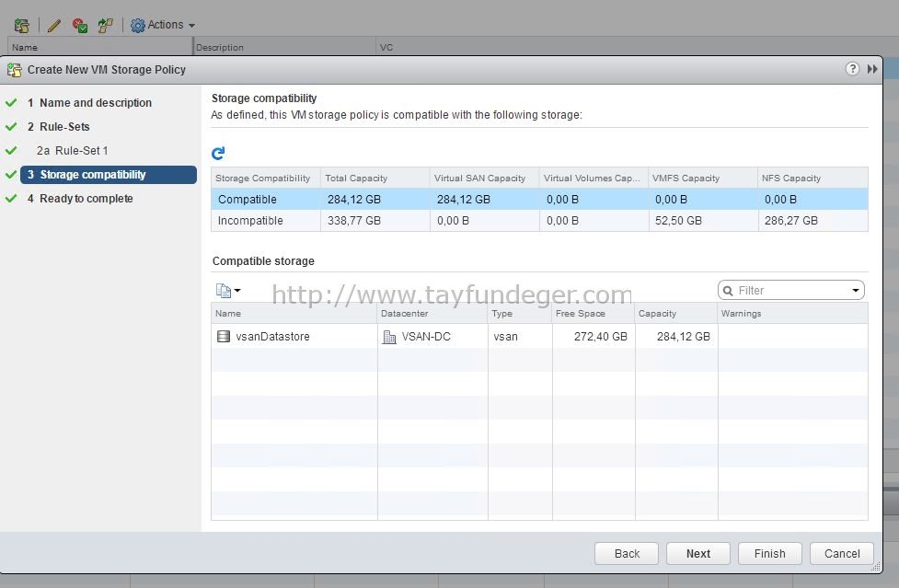Click the green checkmark beside Ready to complete

coord(11,198)
